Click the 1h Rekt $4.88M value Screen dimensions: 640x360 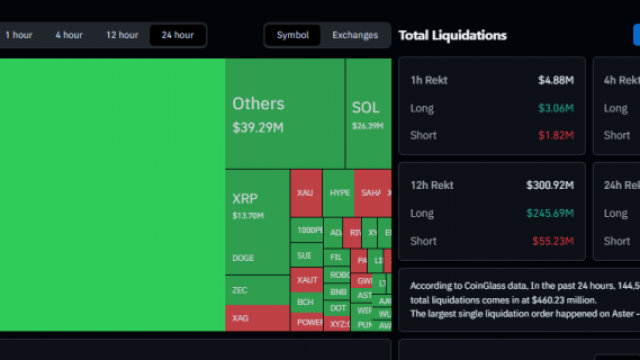click(556, 80)
